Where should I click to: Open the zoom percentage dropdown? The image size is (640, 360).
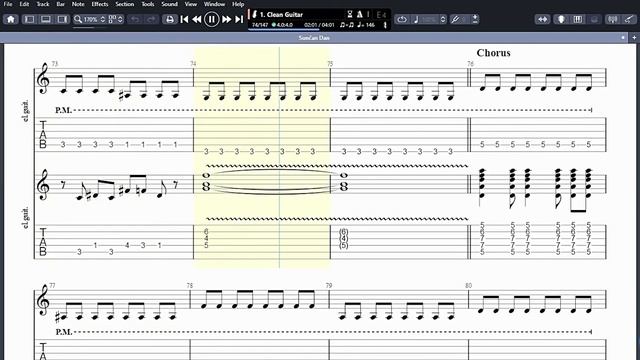coord(103,19)
